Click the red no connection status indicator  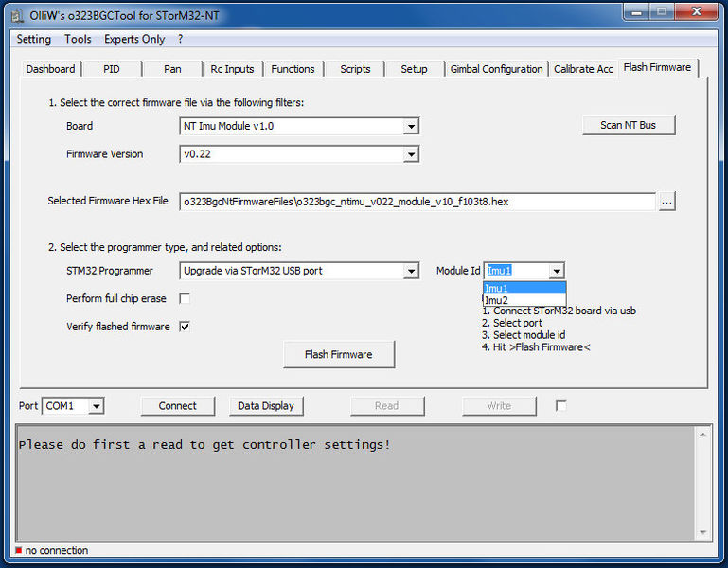pyautogui.click(x=18, y=551)
